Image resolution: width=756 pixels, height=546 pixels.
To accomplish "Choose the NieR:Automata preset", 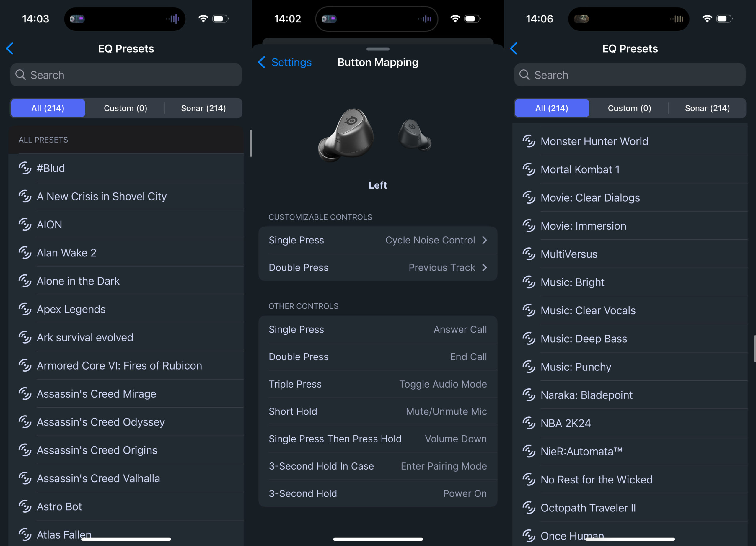I will click(630, 451).
